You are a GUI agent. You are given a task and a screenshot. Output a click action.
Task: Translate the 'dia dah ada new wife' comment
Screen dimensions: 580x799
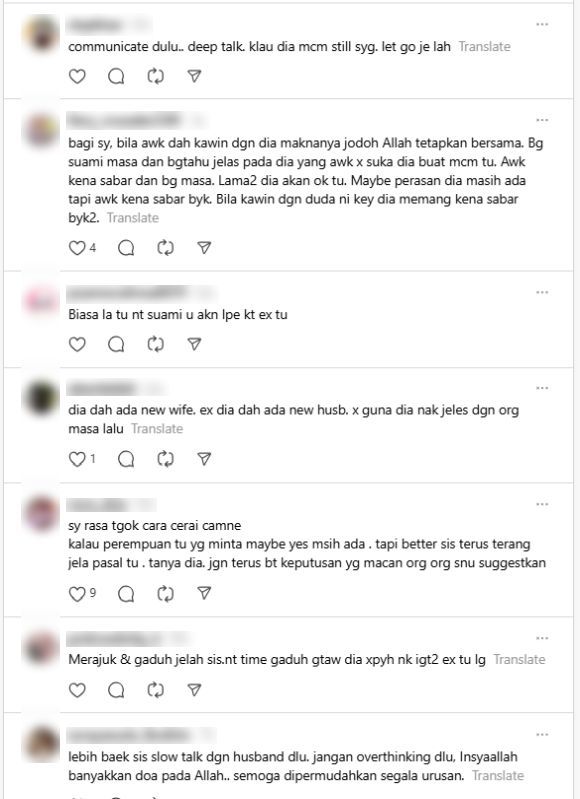click(157, 429)
